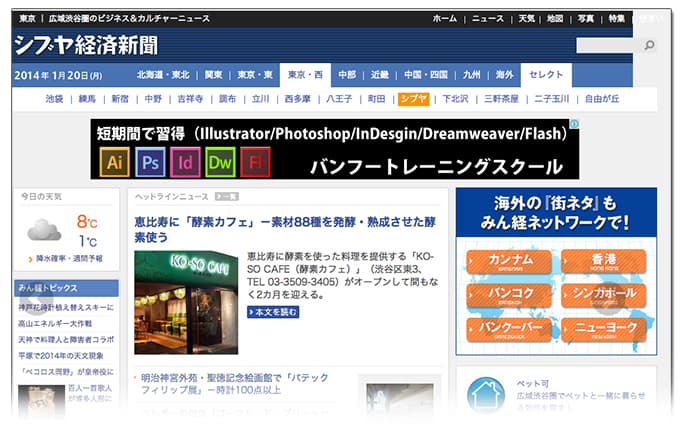The image size is (690, 444).
Task: Click the Flash Fl icon in banner
Action: (255, 162)
